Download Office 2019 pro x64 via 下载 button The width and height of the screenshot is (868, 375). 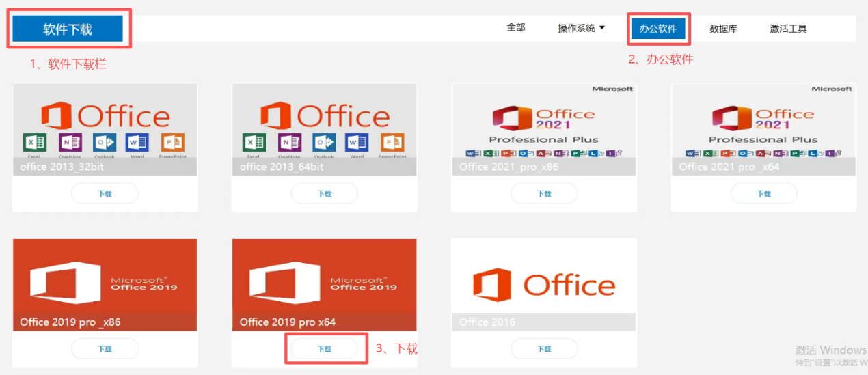pos(324,348)
